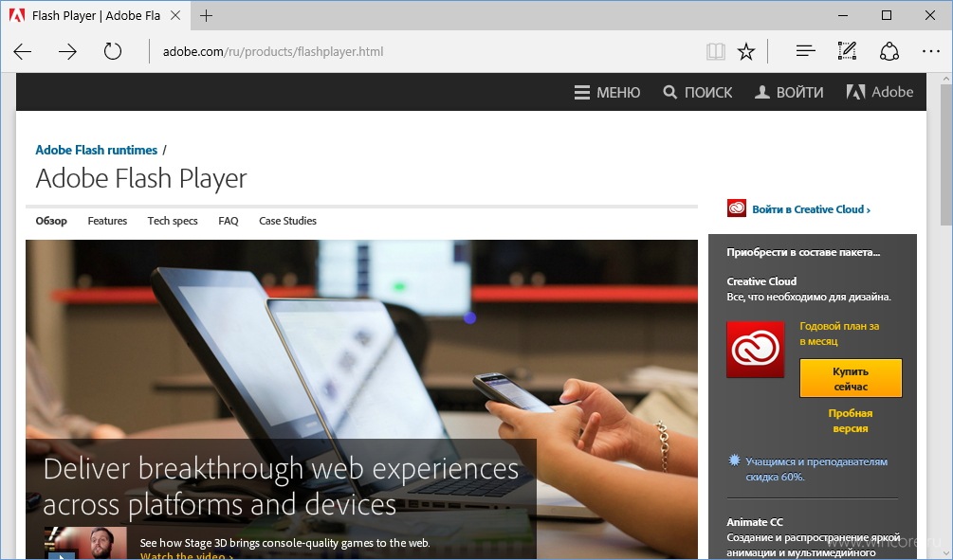This screenshot has width=953, height=560.
Task: Maximize the Edge browser window
Action: pyautogui.click(x=886, y=16)
